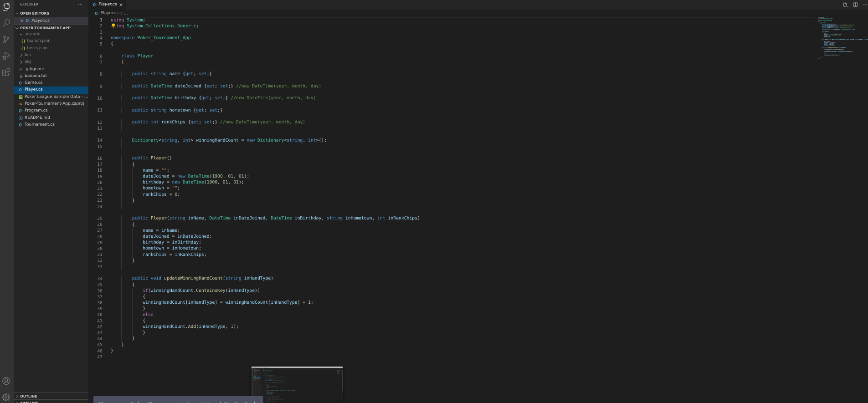Open the Extensions view

point(6,72)
